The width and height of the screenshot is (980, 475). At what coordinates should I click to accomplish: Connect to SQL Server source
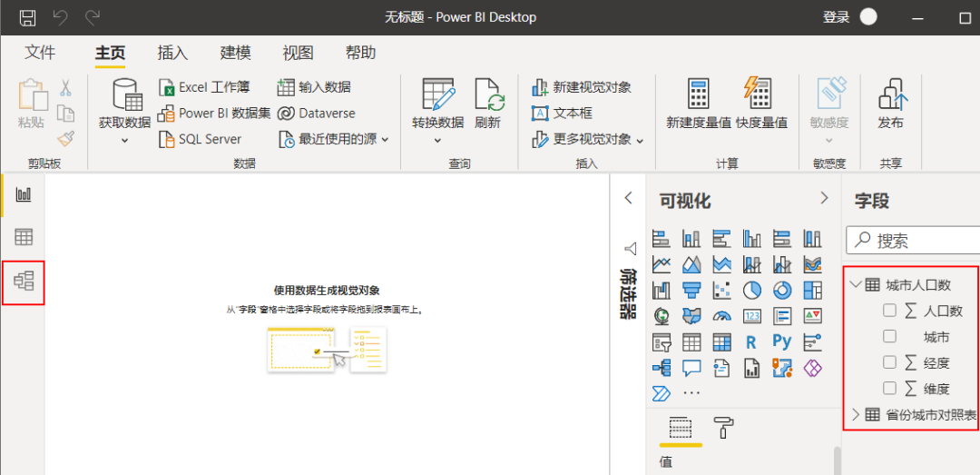(201, 140)
